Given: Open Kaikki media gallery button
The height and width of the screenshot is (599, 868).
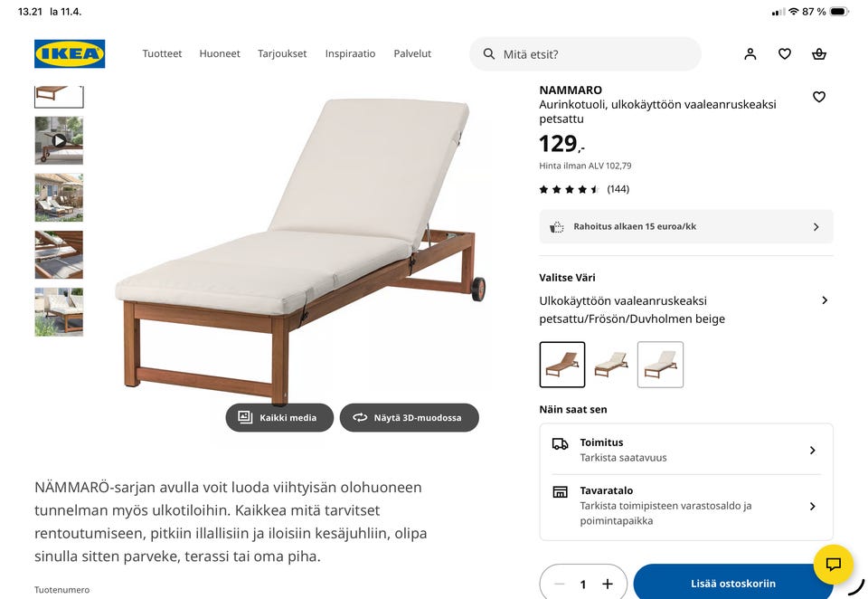Looking at the screenshot, I should 279,418.
